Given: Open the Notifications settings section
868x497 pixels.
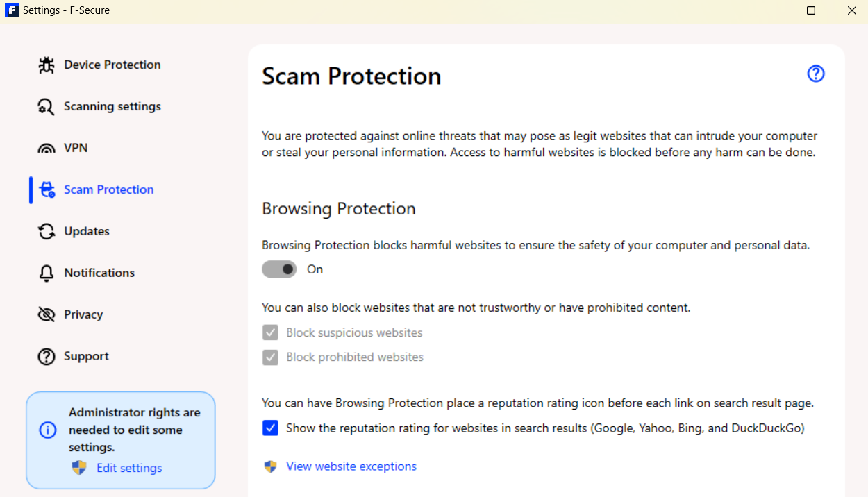Looking at the screenshot, I should pos(99,272).
